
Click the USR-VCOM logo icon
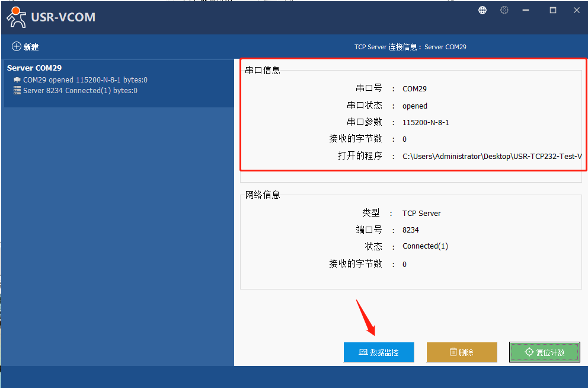coord(17,17)
